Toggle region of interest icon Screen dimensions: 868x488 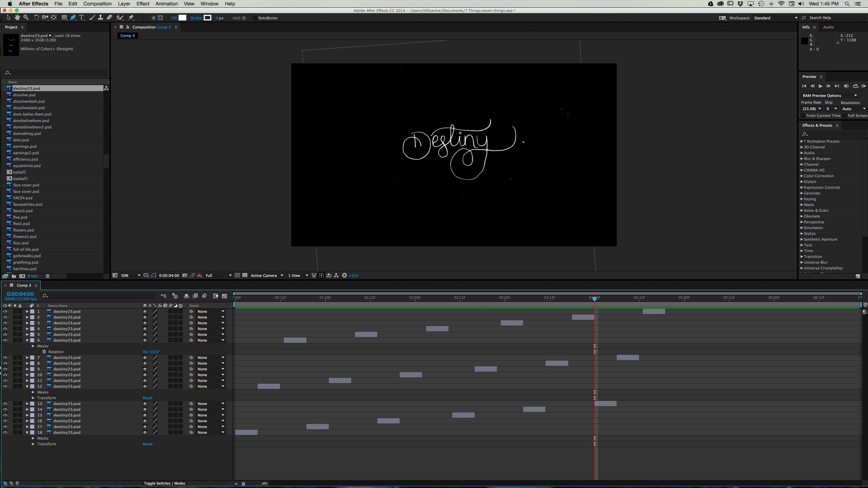237,276
